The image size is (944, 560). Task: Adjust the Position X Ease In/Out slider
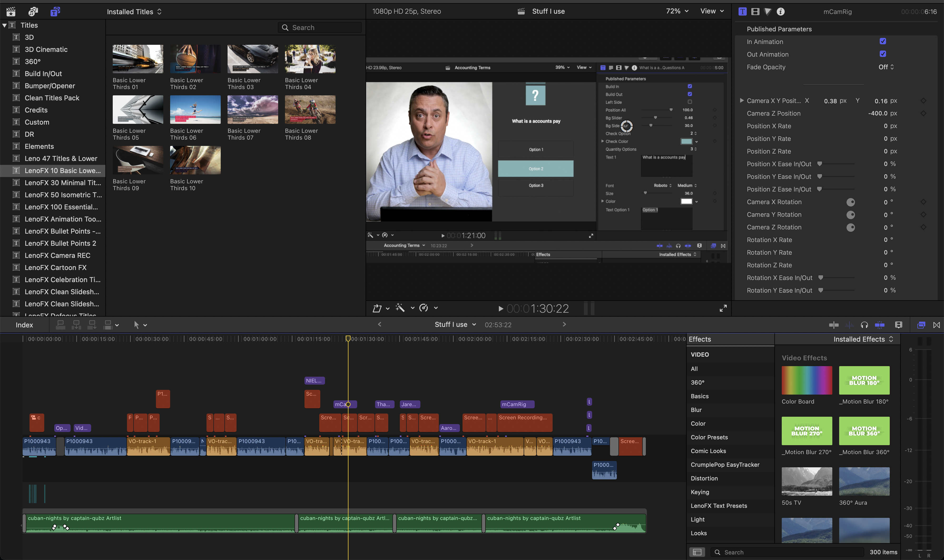click(x=819, y=164)
